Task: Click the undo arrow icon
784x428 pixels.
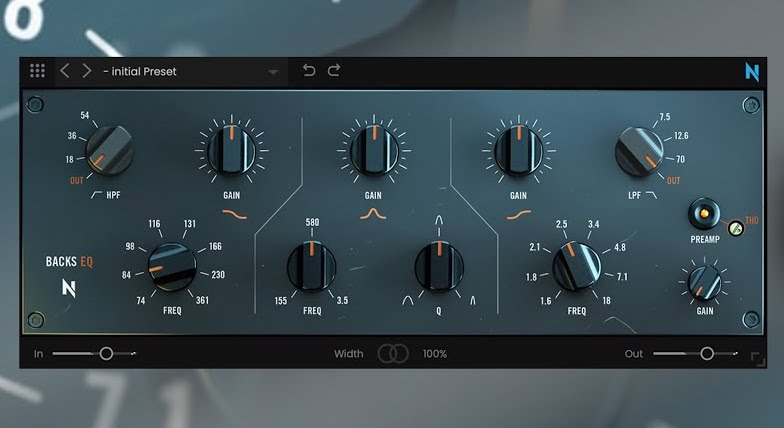Action: click(x=309, y=71)
